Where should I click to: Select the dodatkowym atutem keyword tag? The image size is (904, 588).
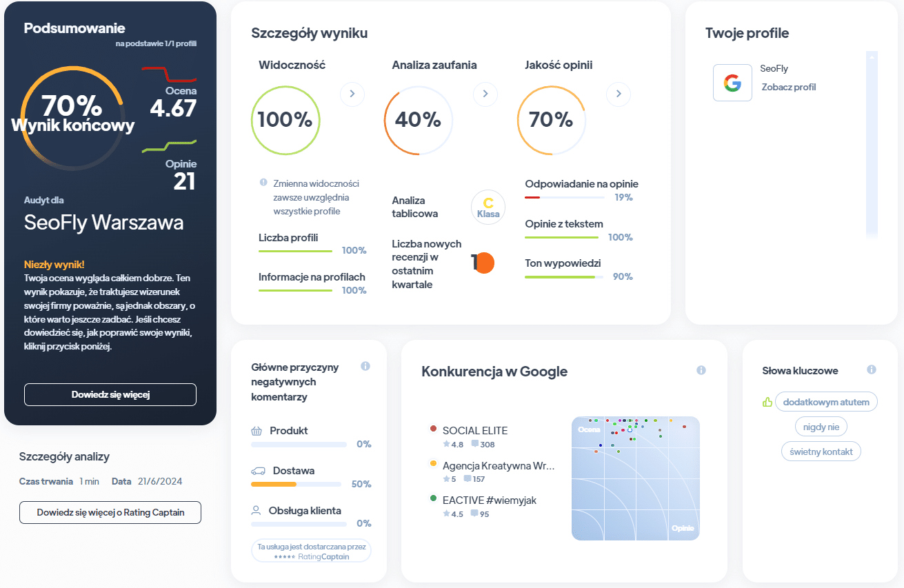(826, 402)
